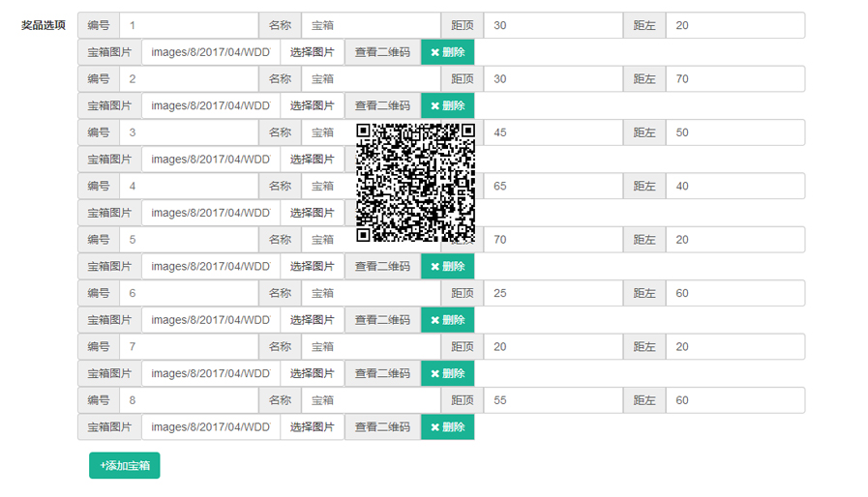The height and width of the screenshot is (497, 868).
Task: Click 删除 on box 6 row
Action: click(x=447, y=320)
